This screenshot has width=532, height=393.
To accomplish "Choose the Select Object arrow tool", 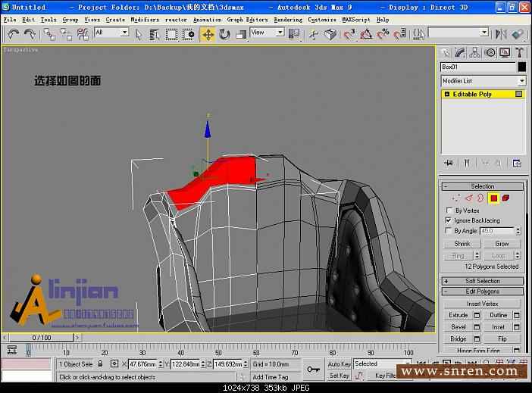I will (x=139, y=34).
